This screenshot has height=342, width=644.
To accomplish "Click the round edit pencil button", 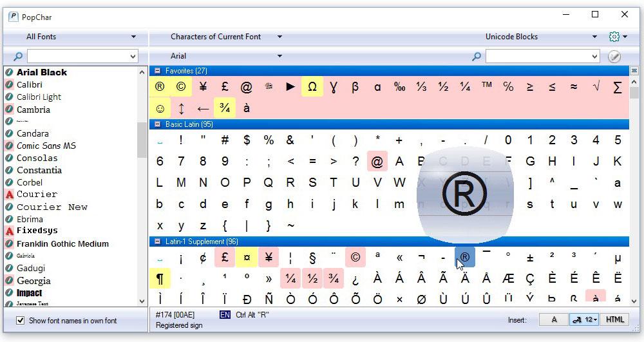I will click(x=614, y=56).
